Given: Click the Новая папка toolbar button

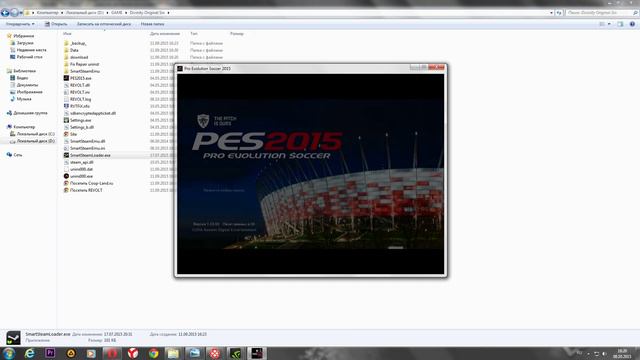Looking at the screenshot, I should point(152,24).
